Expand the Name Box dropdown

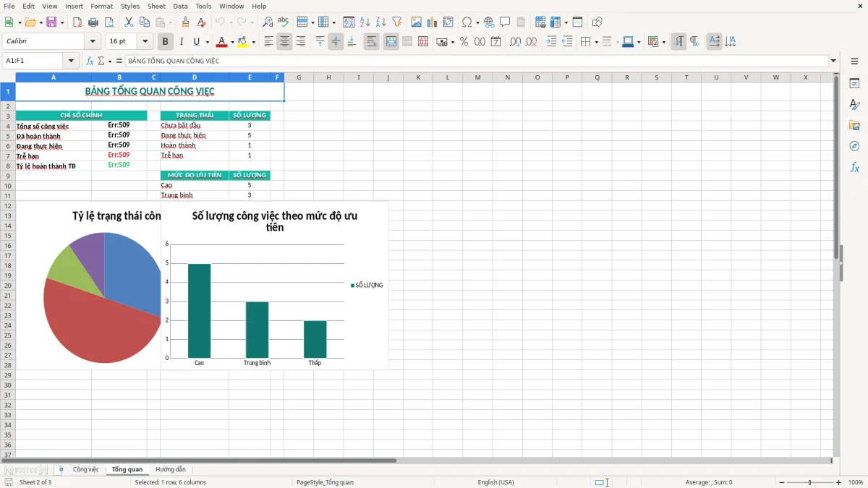click(x=71, y=61)
